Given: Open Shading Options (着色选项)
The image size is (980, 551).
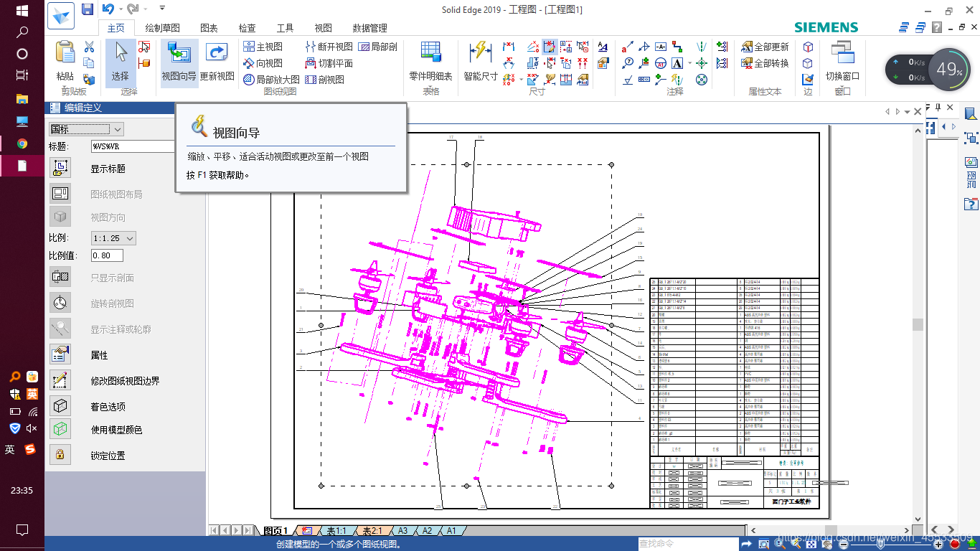Looking at the screenshot, I should (60, 406).
